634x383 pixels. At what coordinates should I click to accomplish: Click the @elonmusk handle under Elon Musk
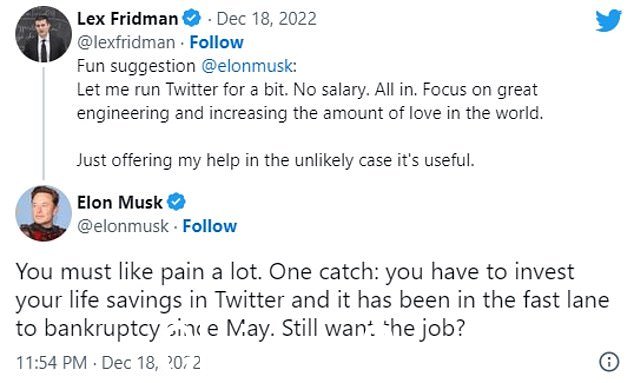(123, 226)
